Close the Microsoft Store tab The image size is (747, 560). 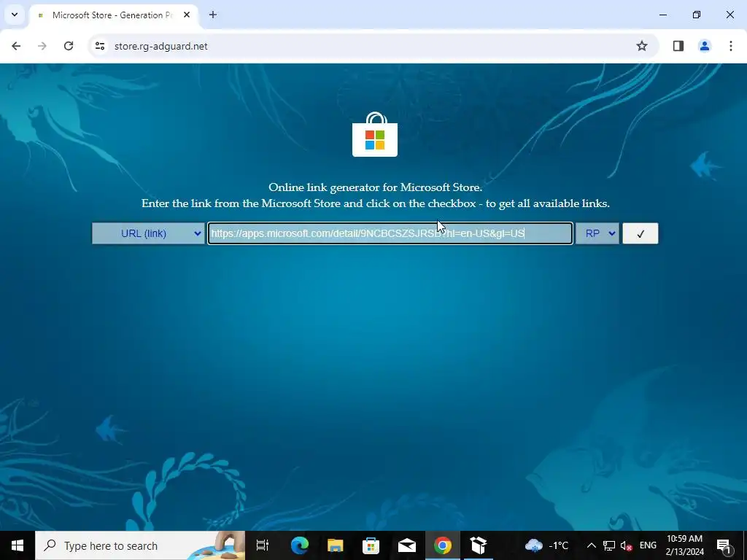pyautogui.click(x=187, y=15)
